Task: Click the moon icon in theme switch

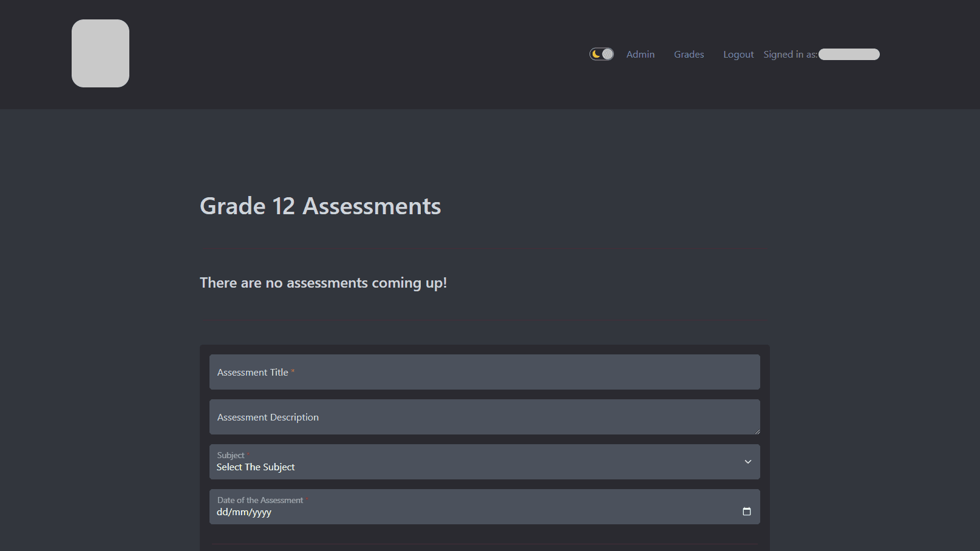Action: tap(596, 54)
